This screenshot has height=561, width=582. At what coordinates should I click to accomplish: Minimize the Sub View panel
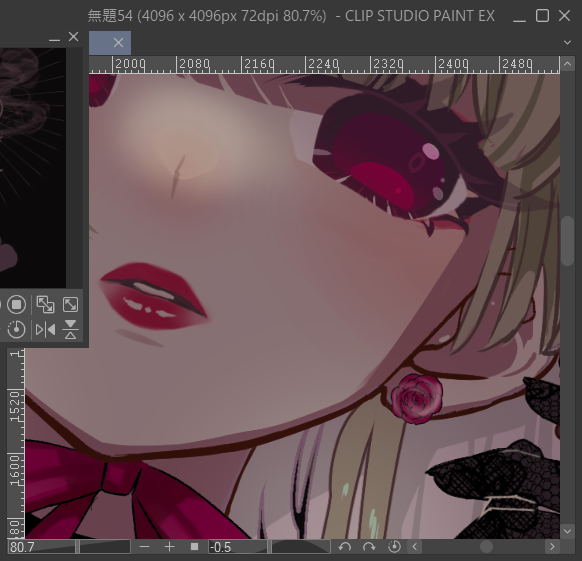click(x=54, y=39)
